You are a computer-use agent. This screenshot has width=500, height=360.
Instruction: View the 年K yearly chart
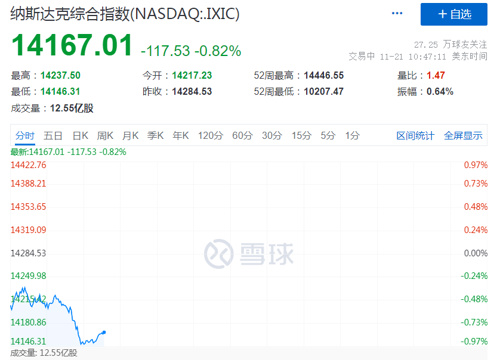click(x=181, y=136)
